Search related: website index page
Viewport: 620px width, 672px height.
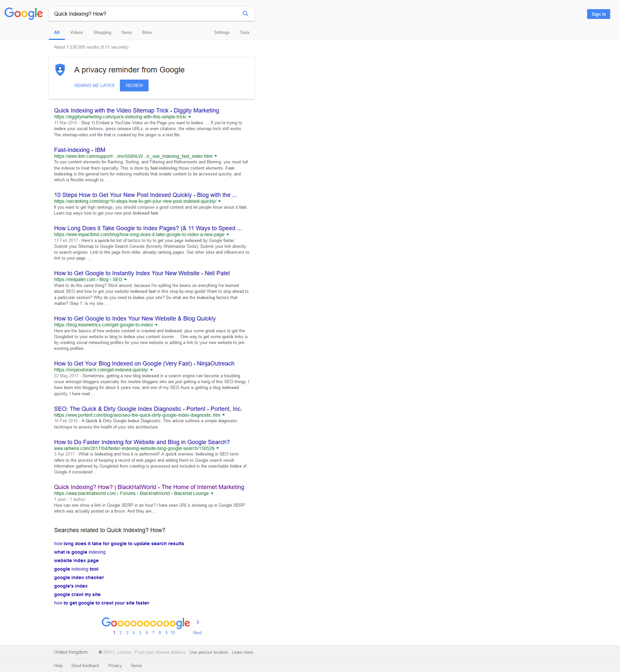point(77,560)
